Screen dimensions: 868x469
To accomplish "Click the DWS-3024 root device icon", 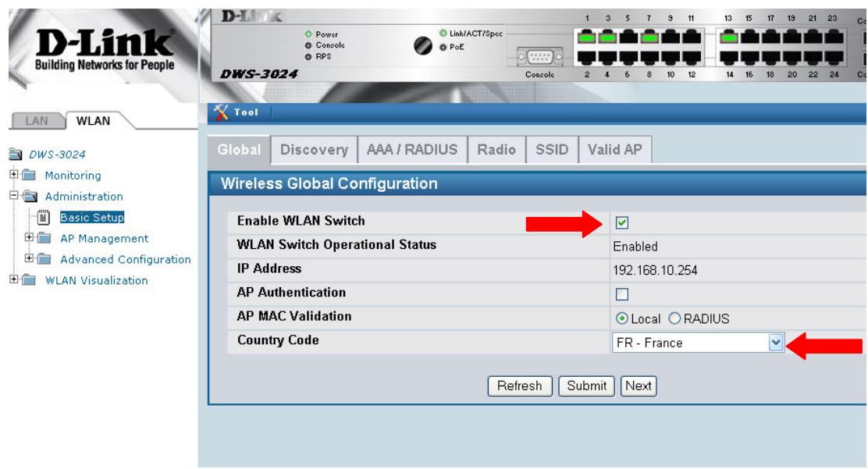I will click(16, 155).
